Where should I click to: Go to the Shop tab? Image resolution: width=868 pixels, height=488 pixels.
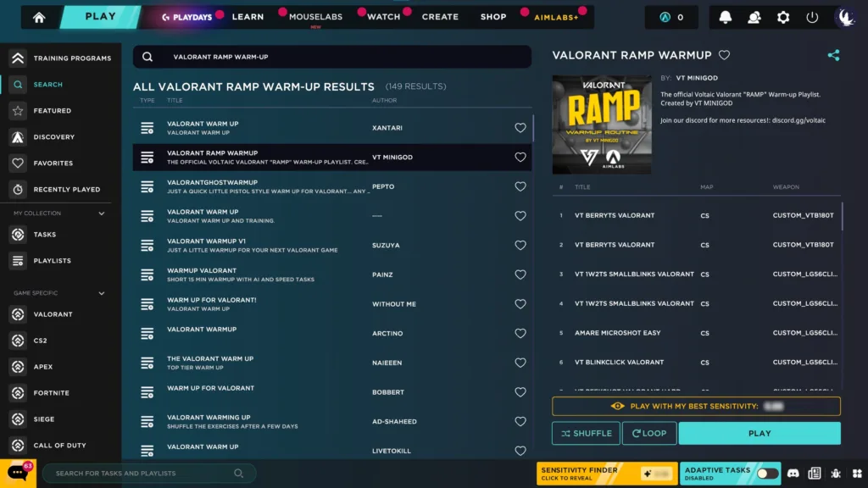(x=492, y=17)
